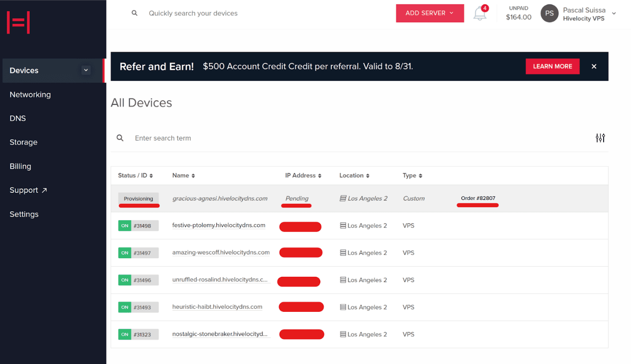Click the Hivelocity logo icon
This screenshot has width=631, height=364.
tap(18, 23)
